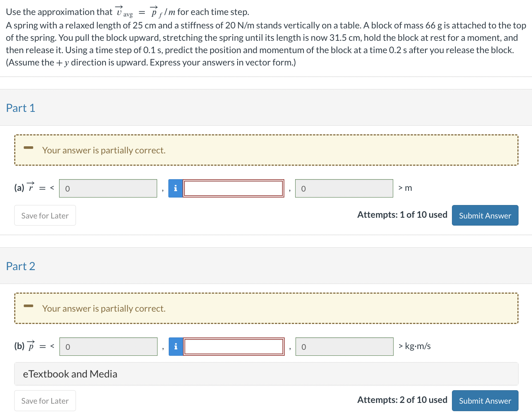This screenshot has width=532, height=419.
Task: Expand the eTextbook and Media section
Action: [x=70, y=374]
